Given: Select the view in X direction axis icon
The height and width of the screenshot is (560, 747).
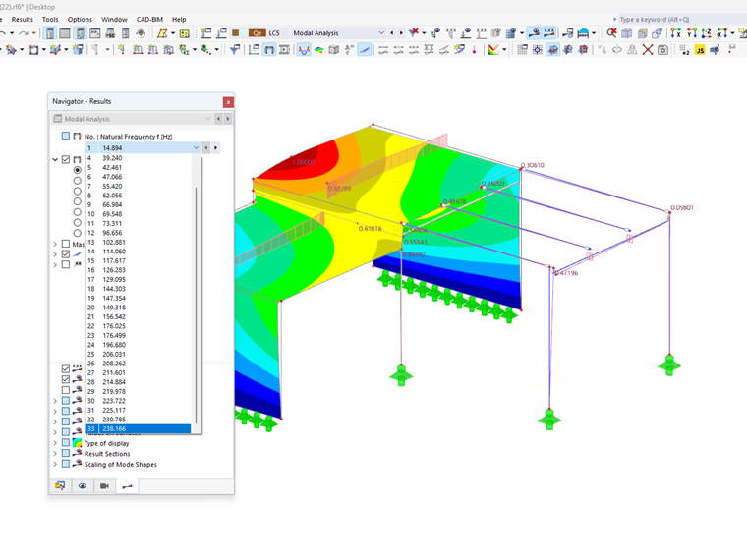Looking at the screenshot, I should 676,32.
